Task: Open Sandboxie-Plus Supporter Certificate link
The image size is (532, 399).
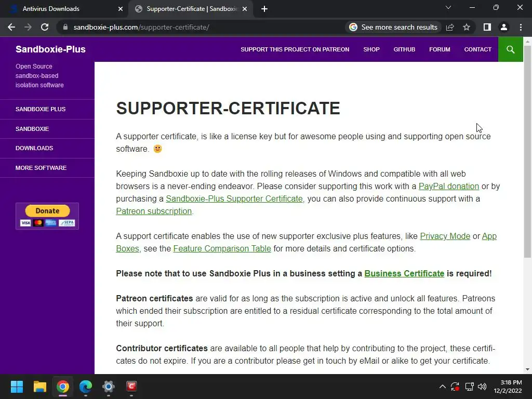Action: [x=234, y=199]
